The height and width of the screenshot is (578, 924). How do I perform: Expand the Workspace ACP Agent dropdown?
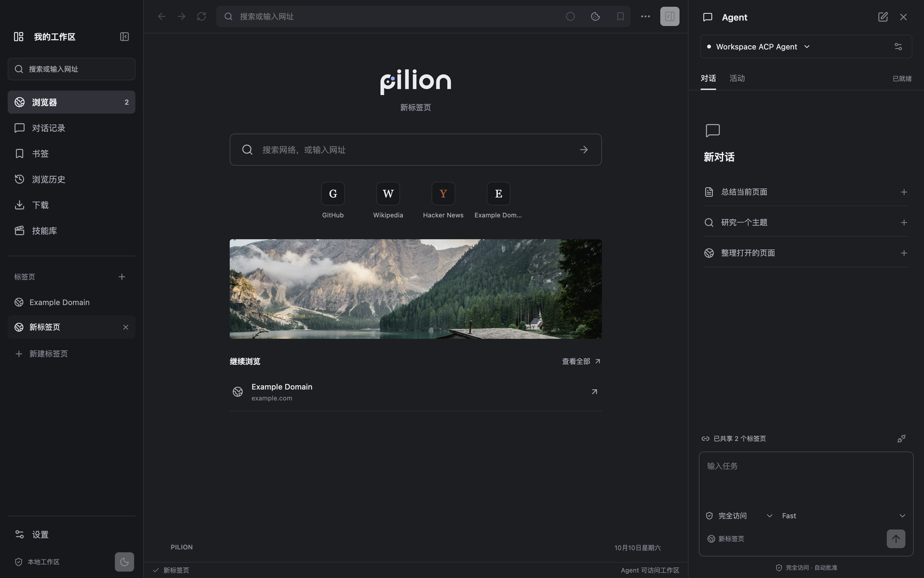[758, 47]
